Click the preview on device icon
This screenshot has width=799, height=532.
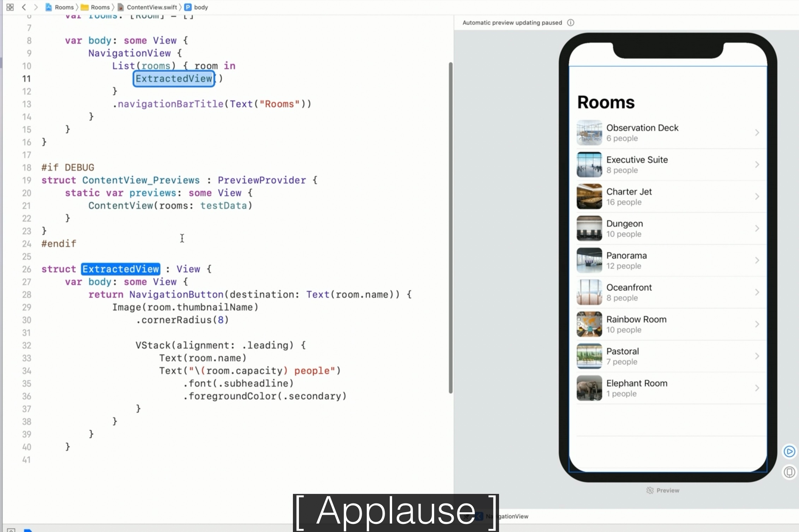coord(789,472)
